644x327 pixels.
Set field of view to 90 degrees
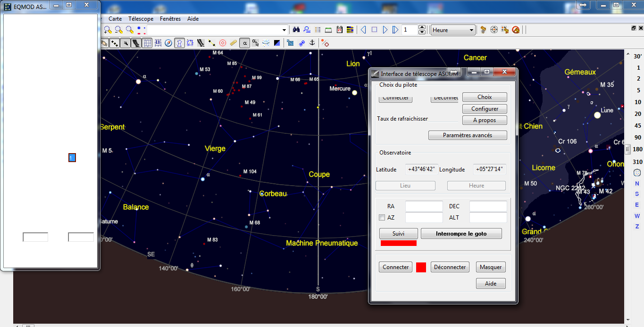click(x=637, y=137)
